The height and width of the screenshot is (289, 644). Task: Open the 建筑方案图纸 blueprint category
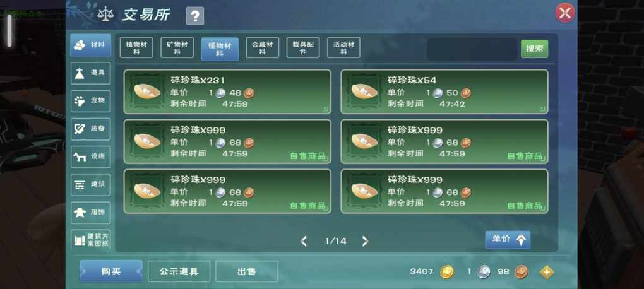coord(90,240)
